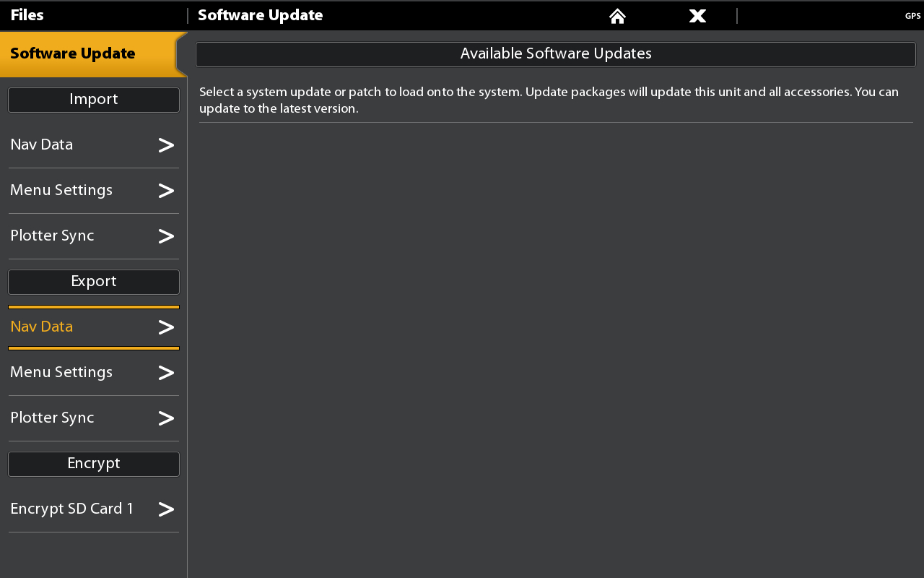The width and height of the screenshot is (924, 578).
Task: Open Plotter Sync under Import
Action: [94, 236]
